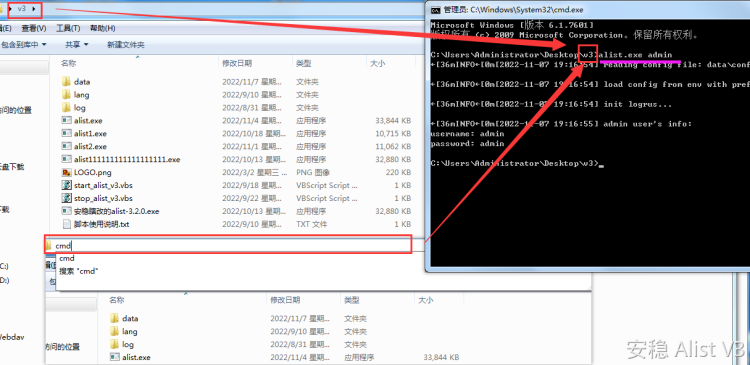Open the data folder icon in upper file list
The height and width of the screenshot is (365, 750).
click(66, 82)
